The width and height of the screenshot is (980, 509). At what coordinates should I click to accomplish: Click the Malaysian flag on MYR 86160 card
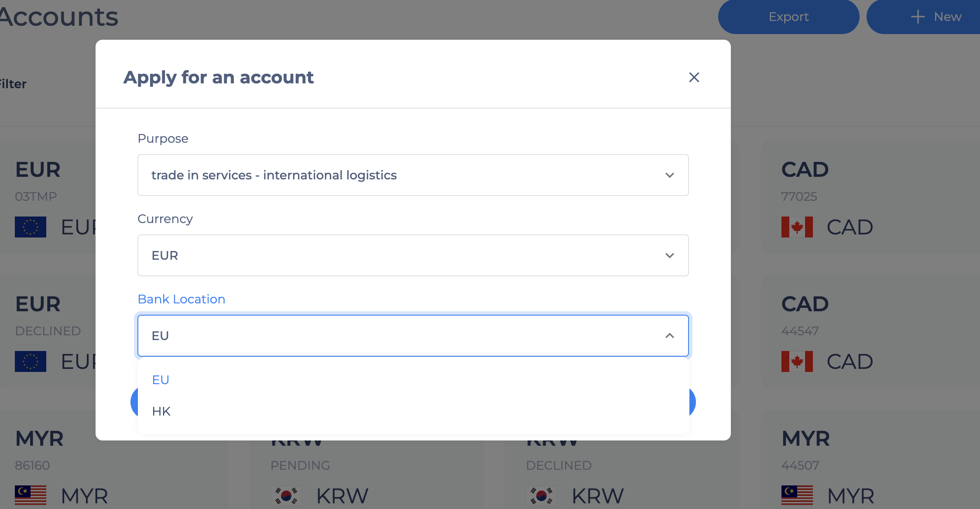point(31,495)
